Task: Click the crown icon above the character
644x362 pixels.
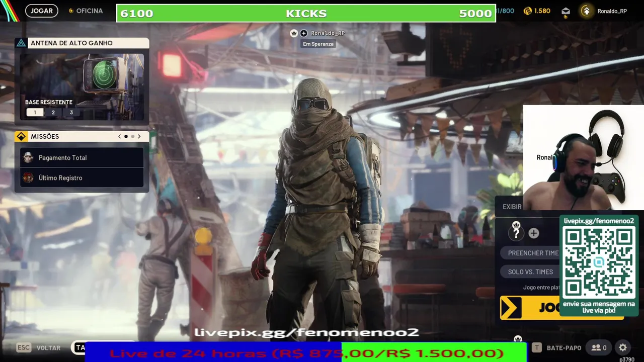Action: pyautogui.click(x=294, y=33)
